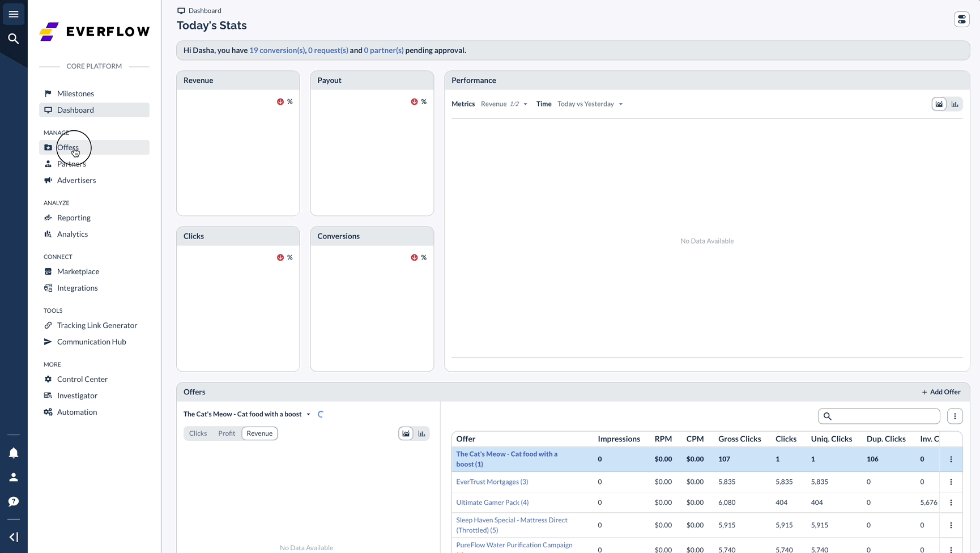Switch Offers graph to line chart
Viewport: 980px width, 553px height.
(x=406, y=433)
